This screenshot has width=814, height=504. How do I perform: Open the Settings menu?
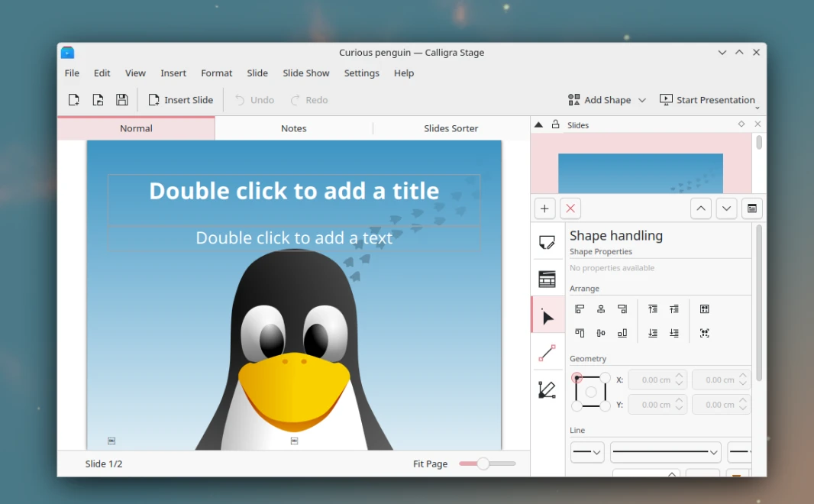[361, 73]
